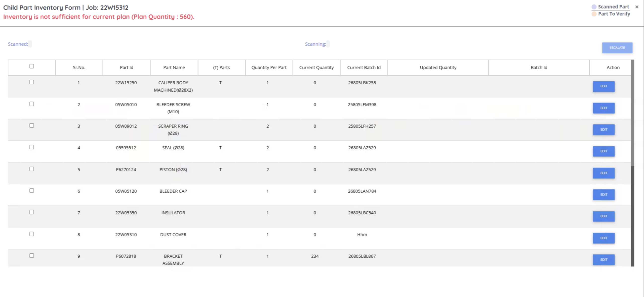Edit the CALIPER BODY MACHINED part row

pyautogui.click(x=603, y=86)
